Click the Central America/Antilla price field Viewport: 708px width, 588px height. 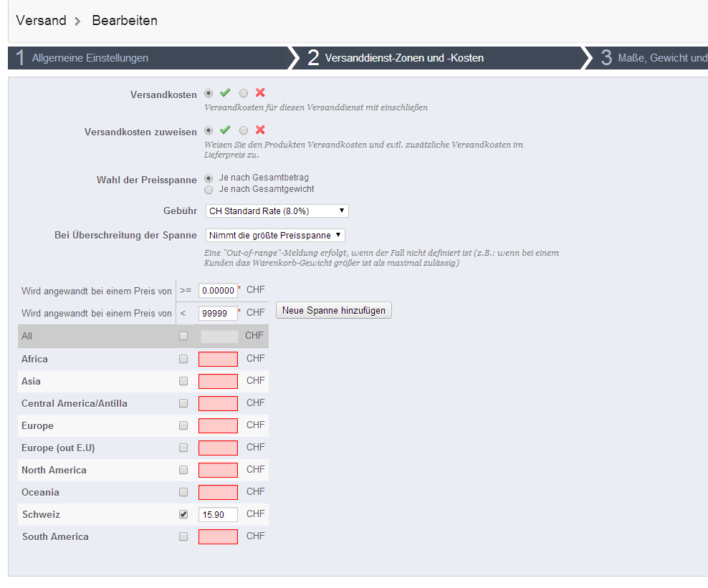tap(218, 403)
